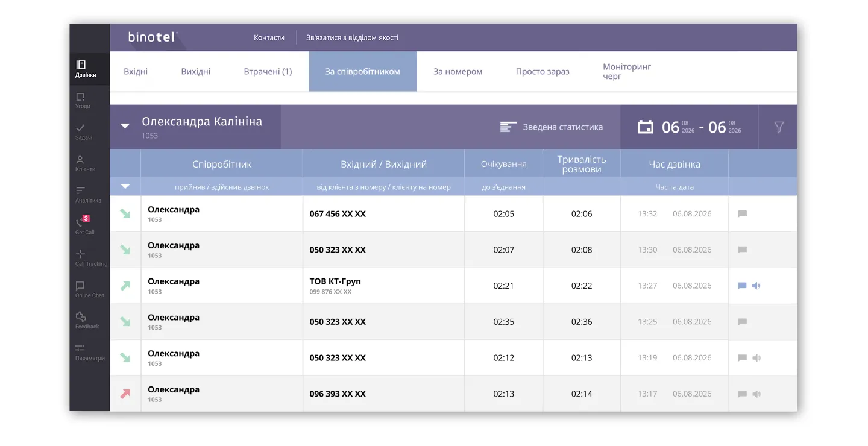Open the comment icon for the 13:32 call
This screenshot has height=446, width=868.
[743, 213]
